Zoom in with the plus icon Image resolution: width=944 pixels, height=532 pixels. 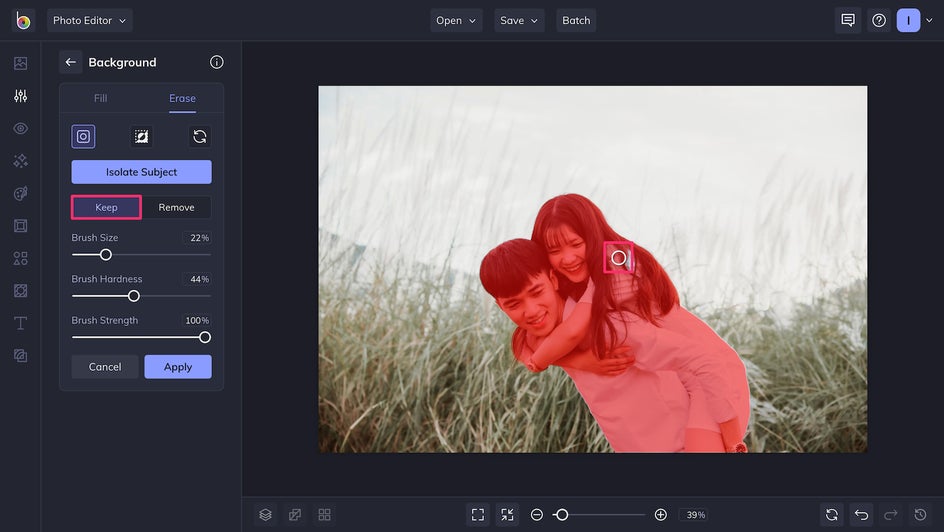pyautogui.click(x=660, y=515)
